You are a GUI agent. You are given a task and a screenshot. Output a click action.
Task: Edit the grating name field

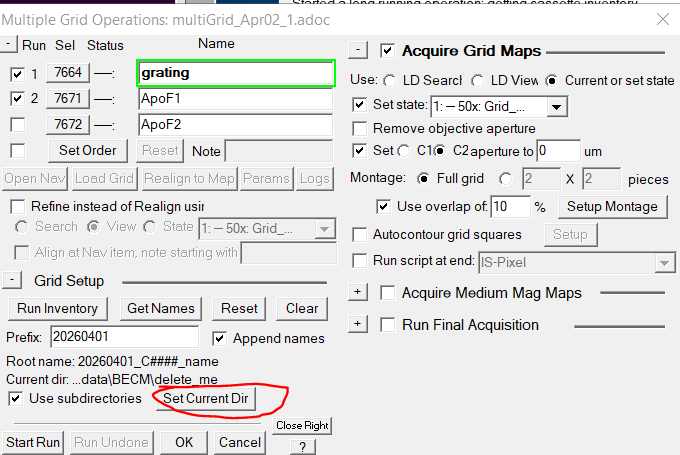click(236, 73)
